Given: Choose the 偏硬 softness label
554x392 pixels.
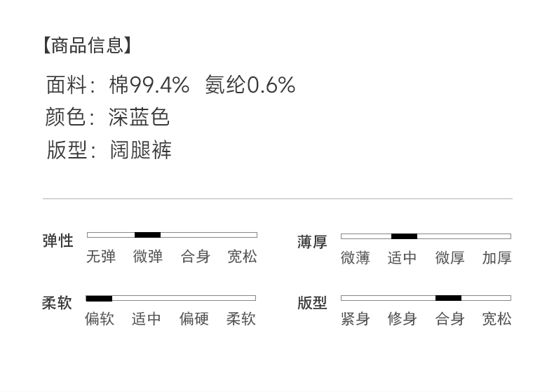Looking at the screenshot, I should click(194, 319).
